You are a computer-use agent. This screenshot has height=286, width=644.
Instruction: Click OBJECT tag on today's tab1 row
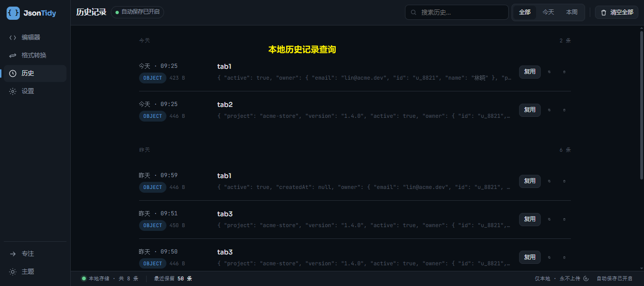(x=152, y=78)
